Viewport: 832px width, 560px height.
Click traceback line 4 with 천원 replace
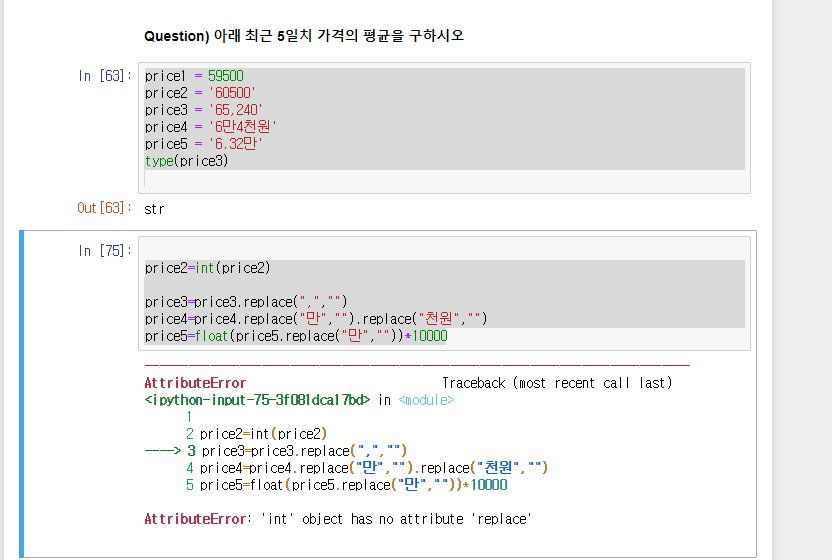[367, 468]
